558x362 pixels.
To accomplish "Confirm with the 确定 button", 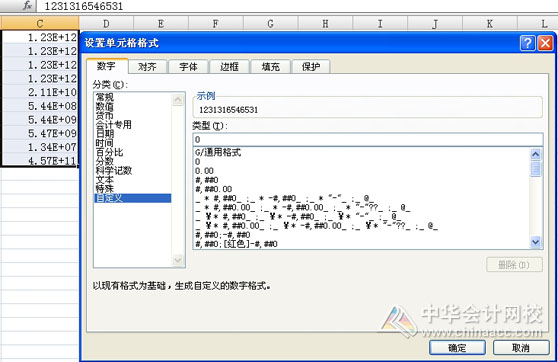I will click(x=457, y=347).
